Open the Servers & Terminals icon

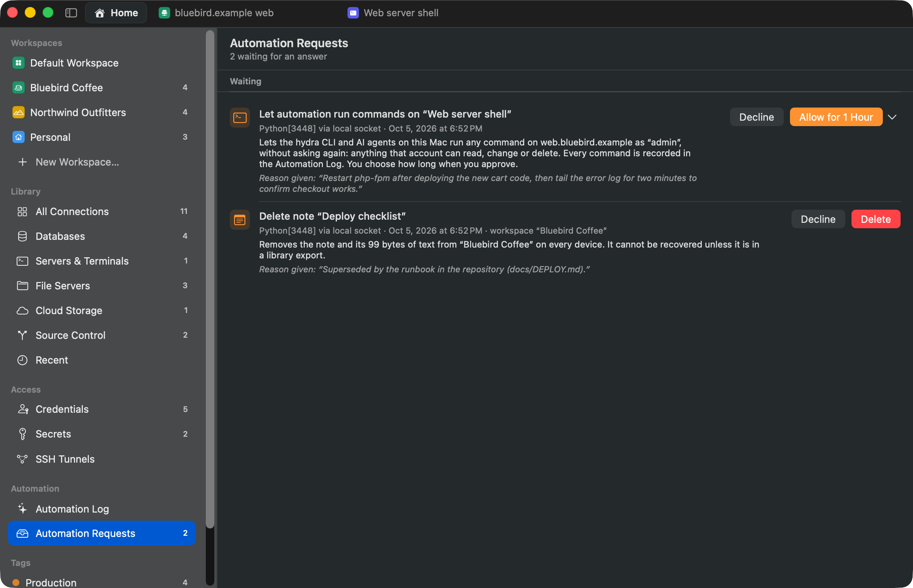[22, 261]
